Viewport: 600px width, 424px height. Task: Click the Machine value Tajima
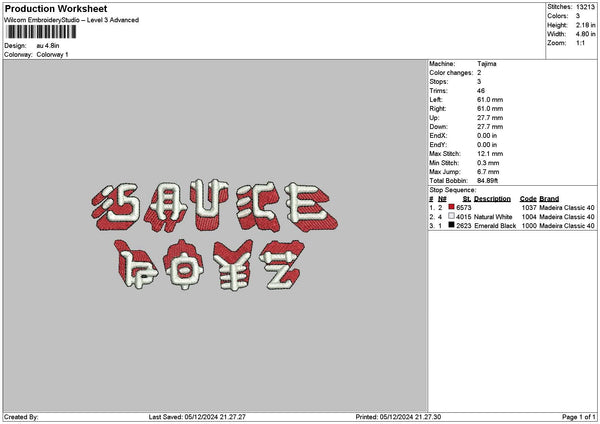point(487,64)
